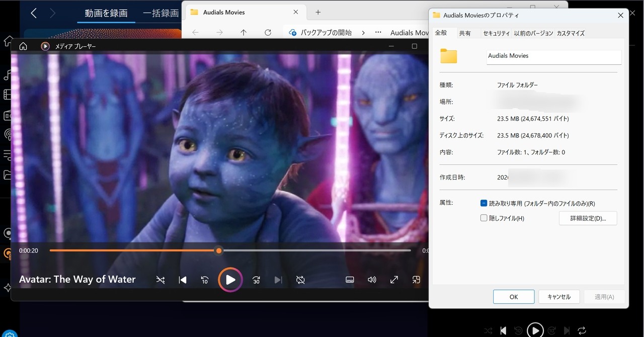Toggle repeat mode for the video
This screenshot has width=644, height=337.
(300, 280)
